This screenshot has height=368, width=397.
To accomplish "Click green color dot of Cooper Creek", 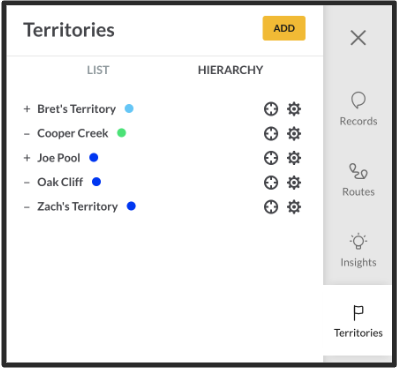I will click(x=121, y=133).
